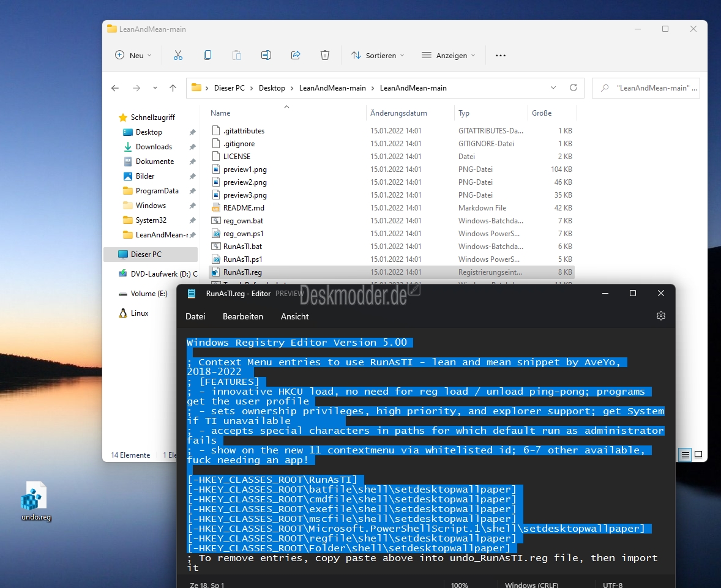Image resolution: width=721 pixels, height=588 pixels.
Task: Expand the chevron after Desktop in breadcrumb
Action: (292, 88)
